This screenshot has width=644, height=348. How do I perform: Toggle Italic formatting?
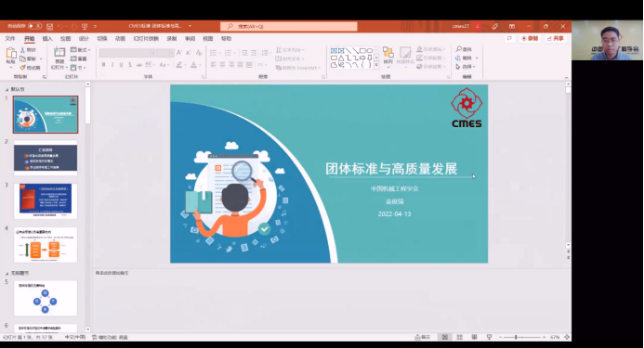(x=112, y=64)
